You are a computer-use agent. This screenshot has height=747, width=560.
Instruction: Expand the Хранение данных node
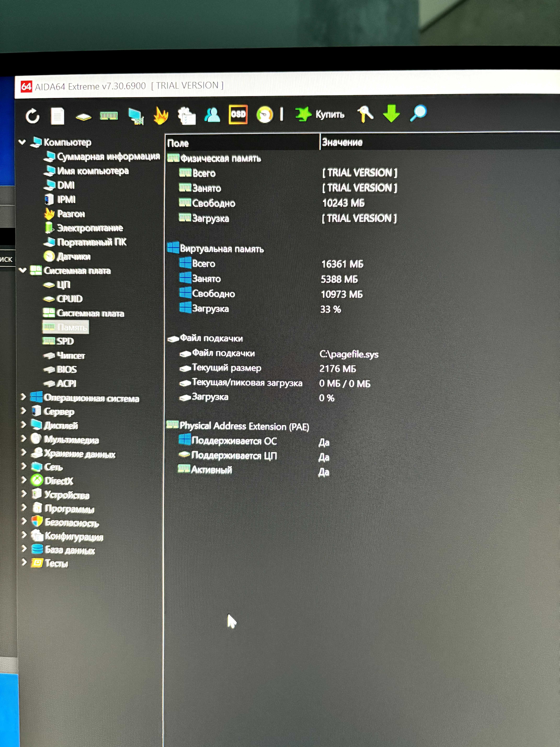[24, 452]
